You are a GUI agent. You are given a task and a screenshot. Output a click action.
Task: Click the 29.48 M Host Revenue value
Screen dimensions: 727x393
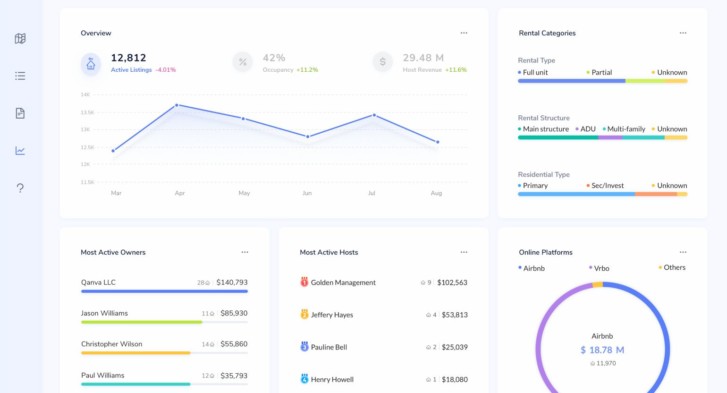point(423,58)
